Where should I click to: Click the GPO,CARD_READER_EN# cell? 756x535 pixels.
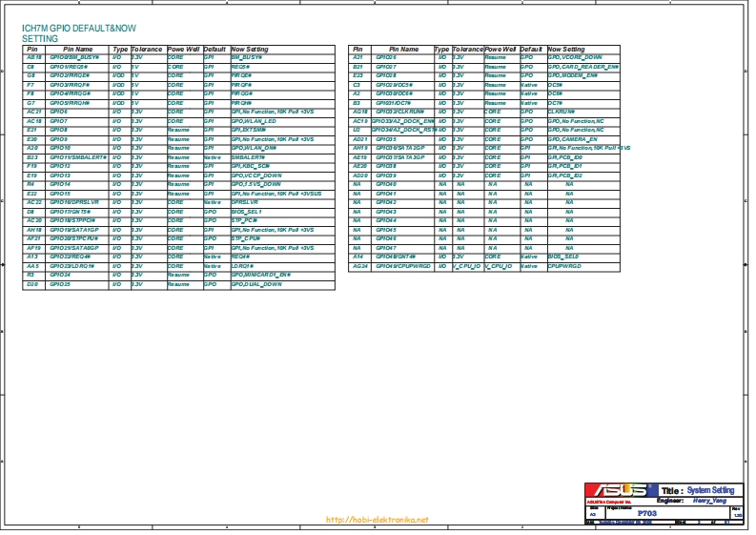tap(582, 67)
